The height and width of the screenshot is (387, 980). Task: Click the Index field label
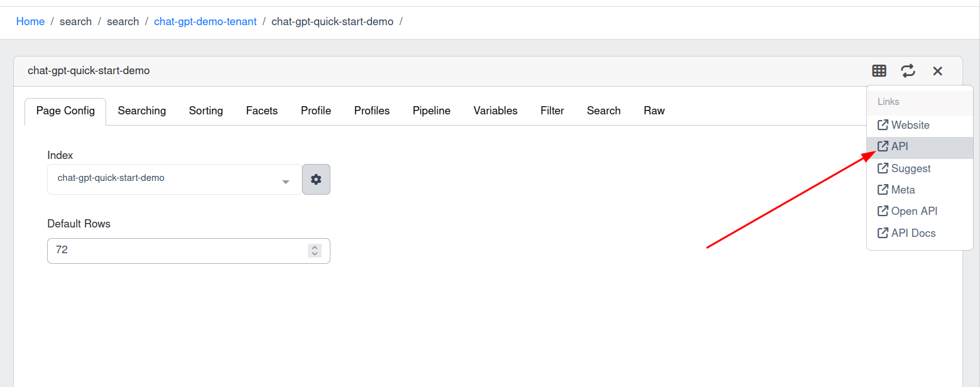[x=60, y=155]
